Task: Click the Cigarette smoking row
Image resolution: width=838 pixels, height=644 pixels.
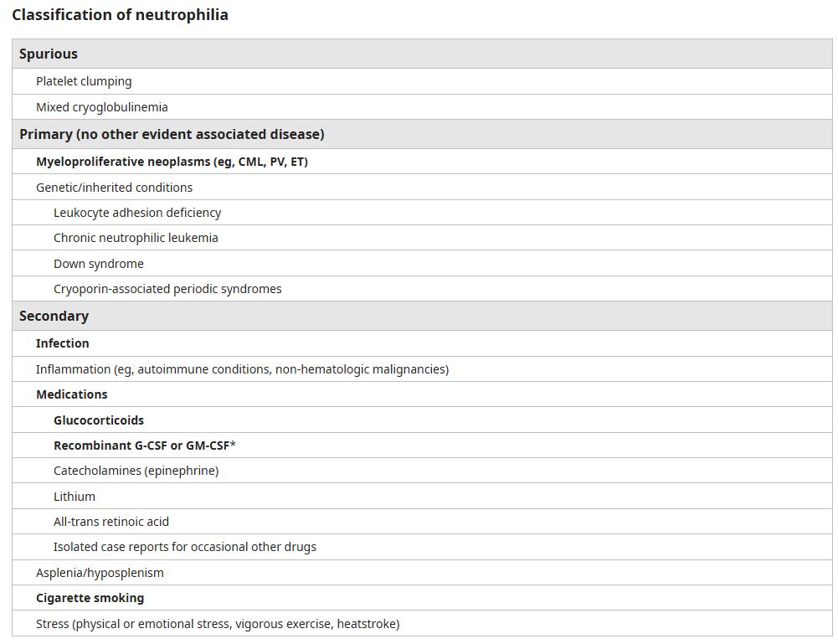Action: pos(90,598)
